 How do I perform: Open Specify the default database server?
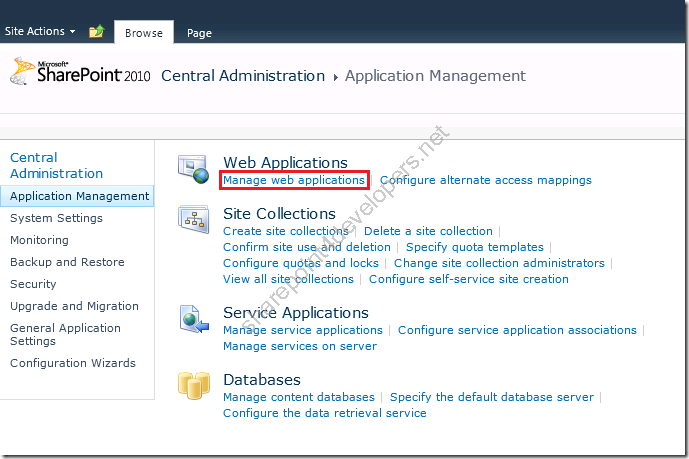click(x=492, y=398)
